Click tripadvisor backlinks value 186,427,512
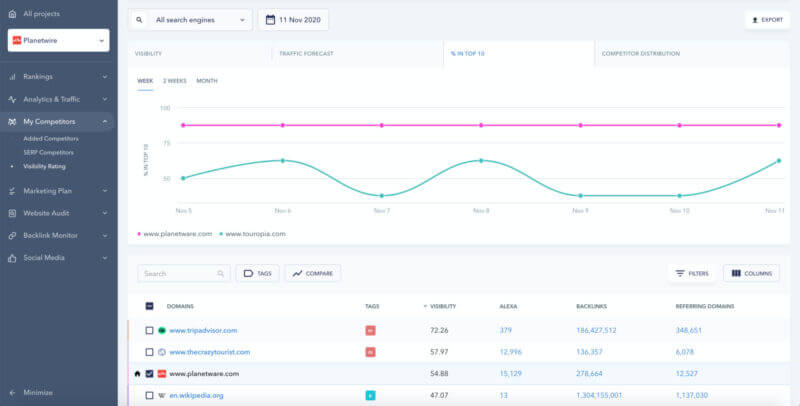Image resolution: width=800 pixels, height=406 pixels. (x=596, y=331)
